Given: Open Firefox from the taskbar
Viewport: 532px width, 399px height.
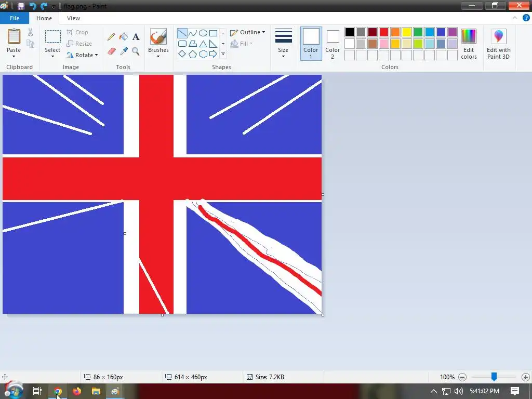Looking at the screenshot, I should point(77,391).
